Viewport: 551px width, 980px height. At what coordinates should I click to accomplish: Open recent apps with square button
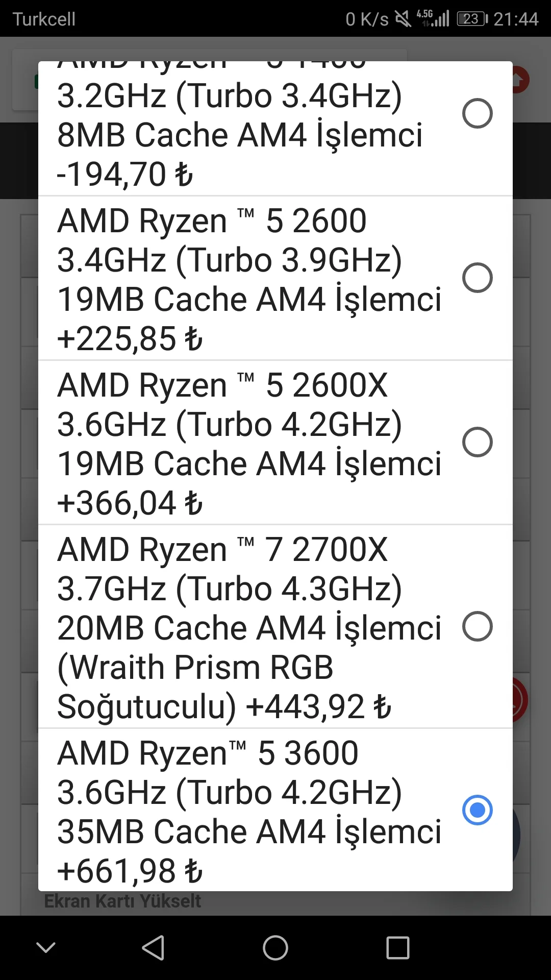pos(398,948)
